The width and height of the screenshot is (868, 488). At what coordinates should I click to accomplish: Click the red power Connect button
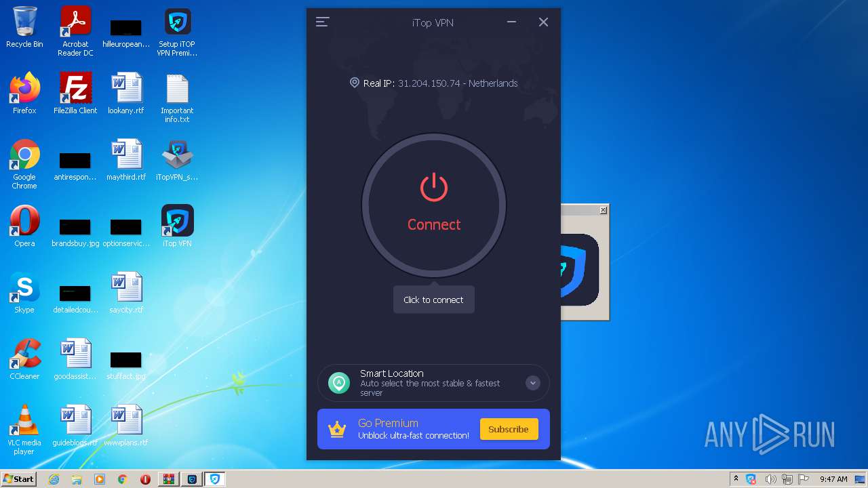434,205
